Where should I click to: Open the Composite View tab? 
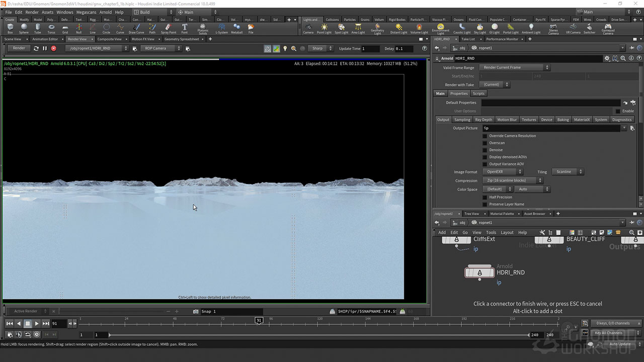(109, 39)
